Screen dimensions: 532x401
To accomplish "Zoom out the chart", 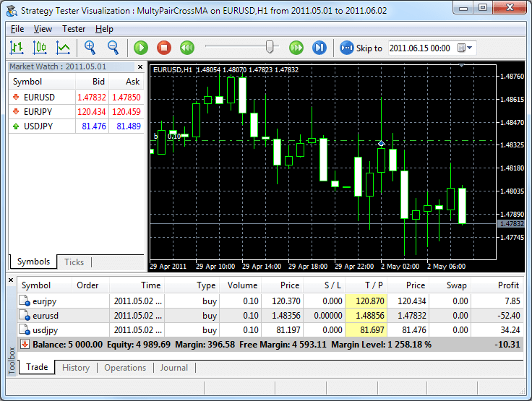I will pyautogui.click(x=113, y=48).
